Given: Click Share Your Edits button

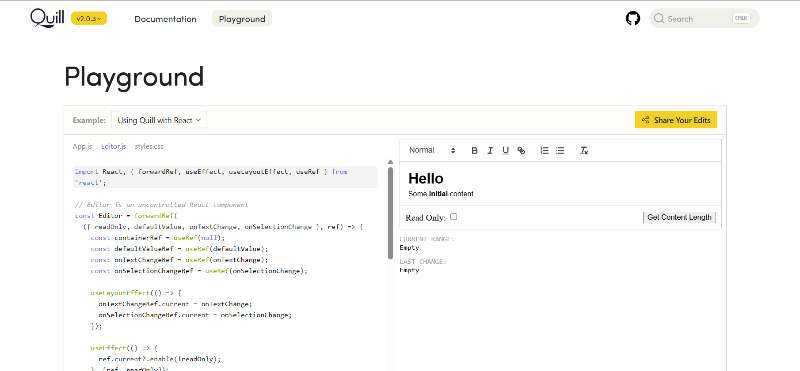Looking at the screenshot, I should click(x=676, y=120).
